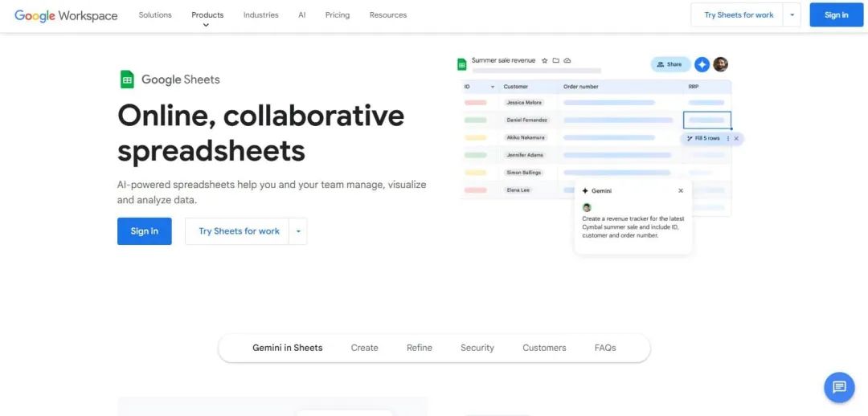This screenshot has height=416, width=868.
Task: Click the RRP column header
Action: 694,87
